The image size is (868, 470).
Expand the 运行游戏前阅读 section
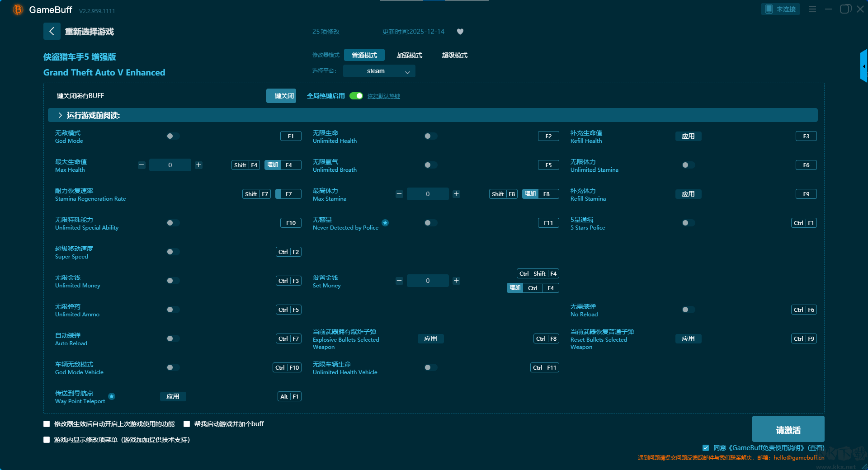(433, 115)
